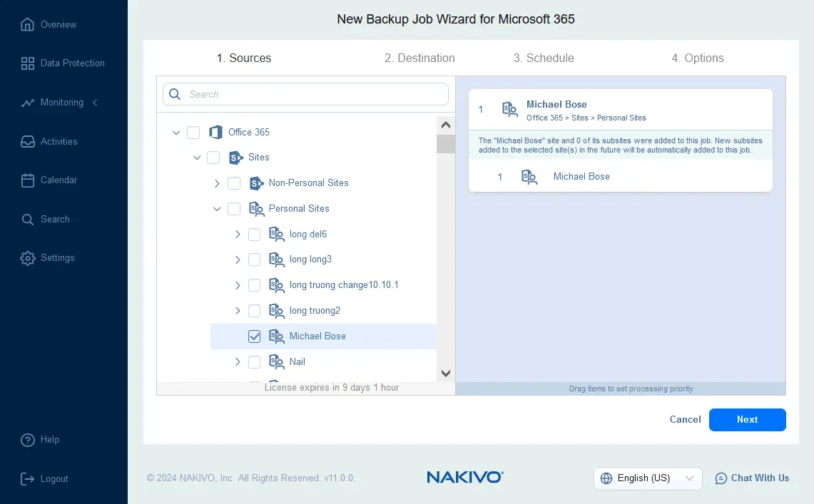Click the Next button
Screen dimensions: 814x504
tap(748, 420)
